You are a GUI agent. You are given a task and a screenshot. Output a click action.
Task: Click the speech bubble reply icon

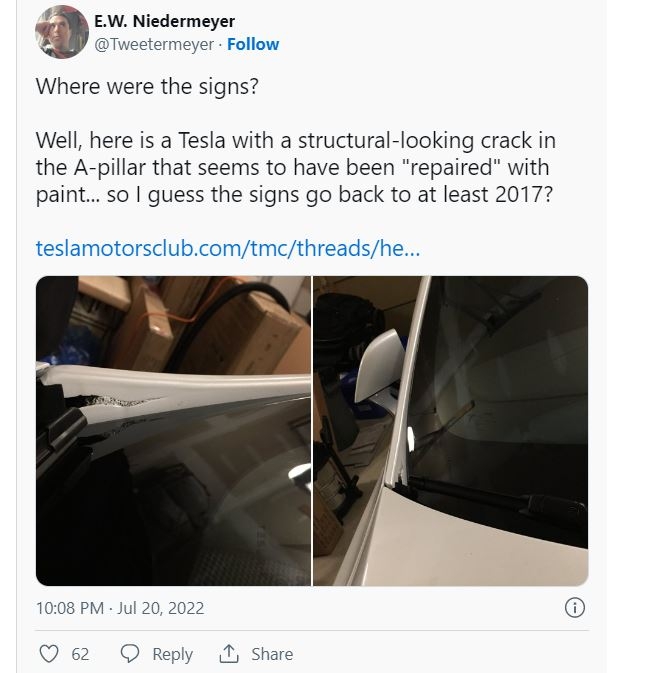[x=130, y=654]
